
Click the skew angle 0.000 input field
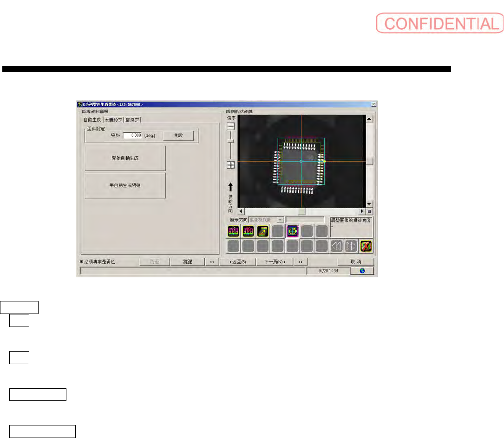click(x=132, y=136)
